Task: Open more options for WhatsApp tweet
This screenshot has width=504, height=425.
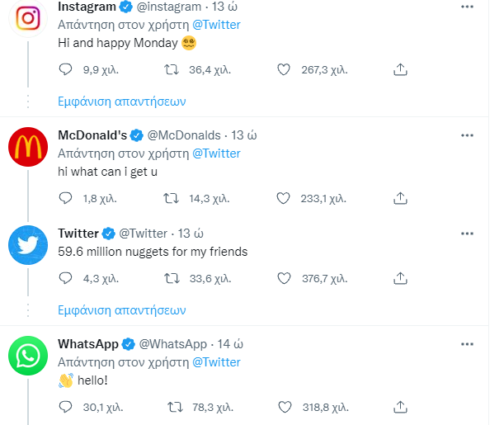Action: [467, 344]
